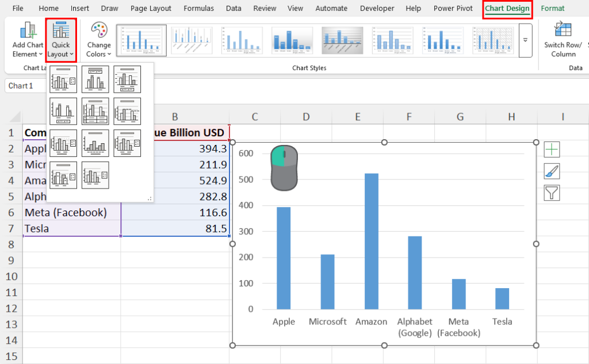
Task: Switch to the Format tab
Action: coord(553,8)
